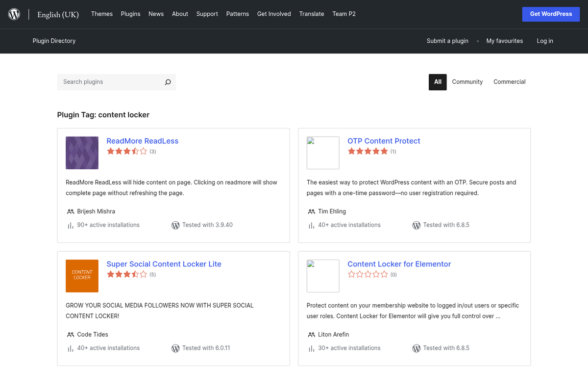Image resolution: width=588 pixels, height=368 pixels.
Task: Go to My favourites
Action: pyautogui.click(x=504, y=41)
